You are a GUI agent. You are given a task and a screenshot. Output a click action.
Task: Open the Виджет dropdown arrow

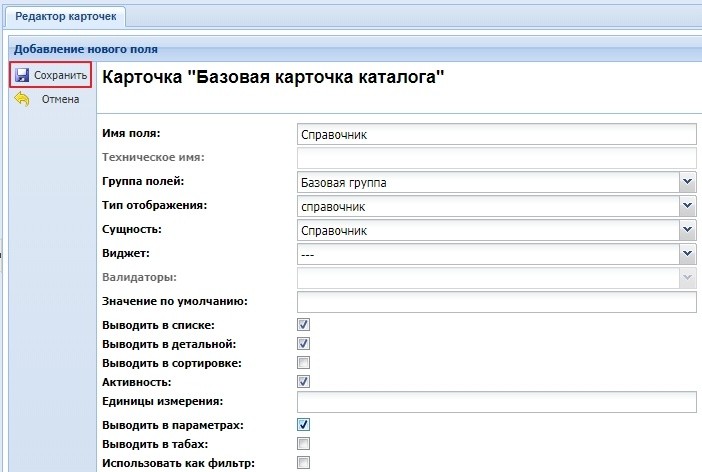coord(687,254)
